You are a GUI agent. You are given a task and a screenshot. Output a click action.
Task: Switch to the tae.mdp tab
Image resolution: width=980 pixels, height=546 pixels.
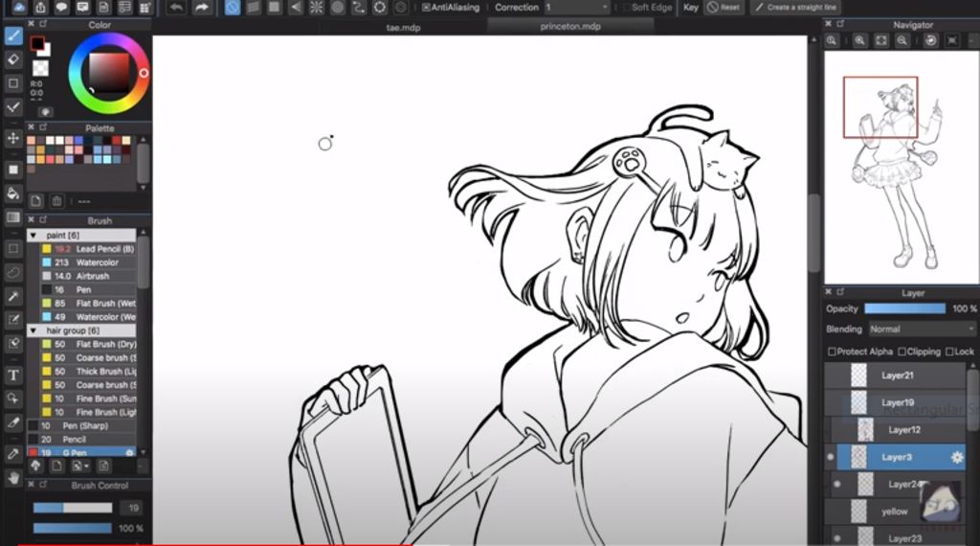(403, 28)
